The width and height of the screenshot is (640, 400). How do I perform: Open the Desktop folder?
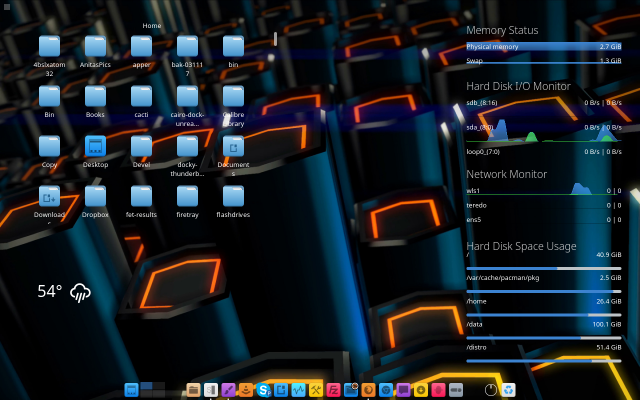click(x=95, y=147)
